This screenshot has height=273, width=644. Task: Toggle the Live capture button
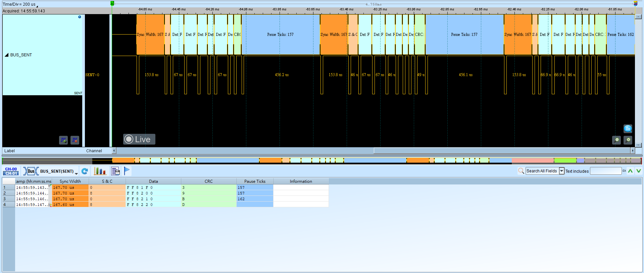139,139
